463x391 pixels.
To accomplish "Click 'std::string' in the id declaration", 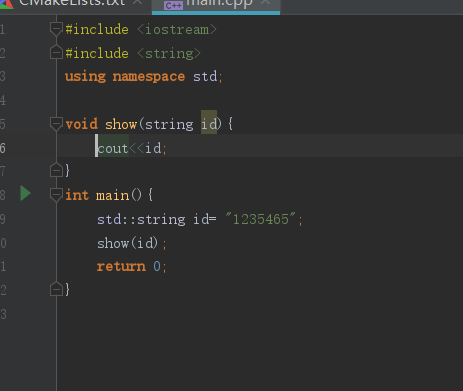I will click(141, 220).
